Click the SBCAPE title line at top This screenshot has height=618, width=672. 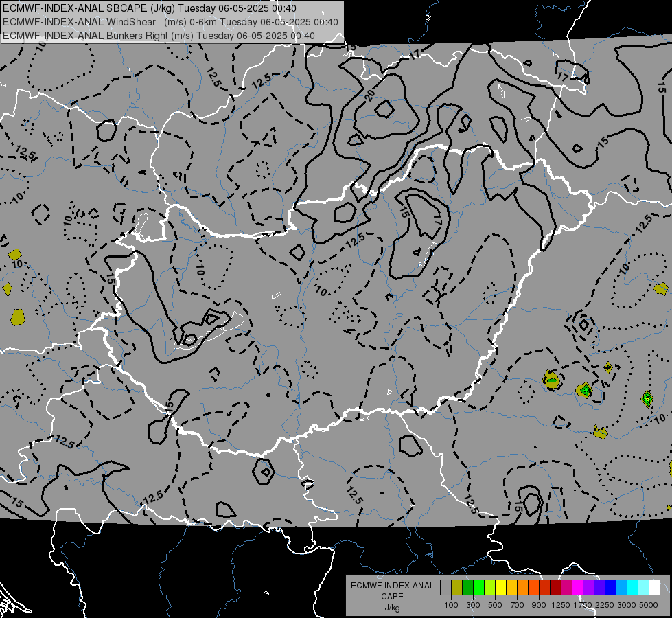click(150, 8)
